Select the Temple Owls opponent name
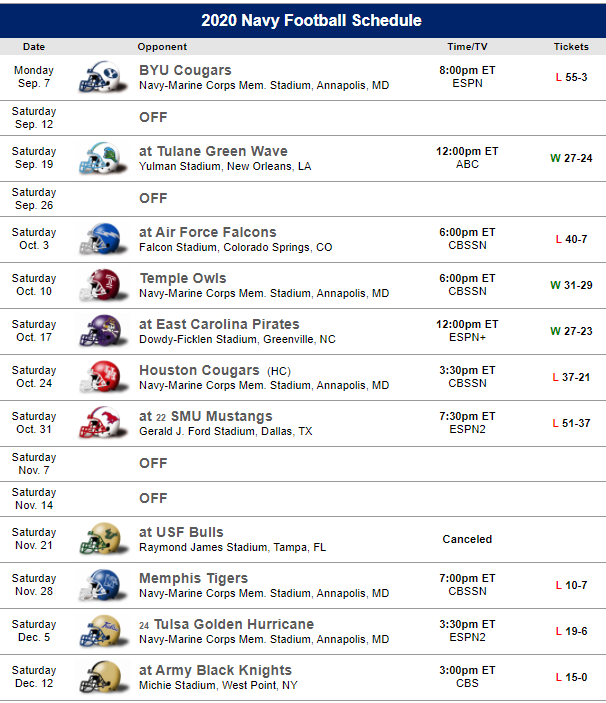The image size is (606, 703). click(x=183, y=278)
